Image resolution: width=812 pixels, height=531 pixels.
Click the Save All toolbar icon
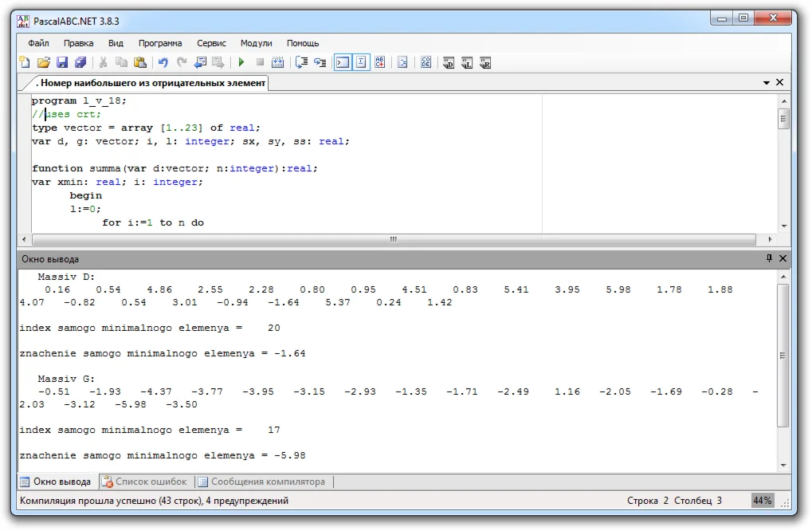(x=80, y=62)
